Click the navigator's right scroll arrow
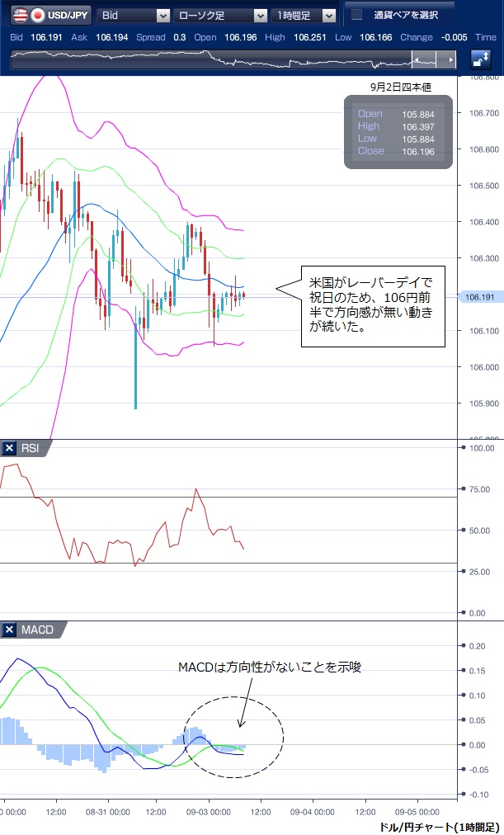The image size is (504, 835). coord(450,60)
